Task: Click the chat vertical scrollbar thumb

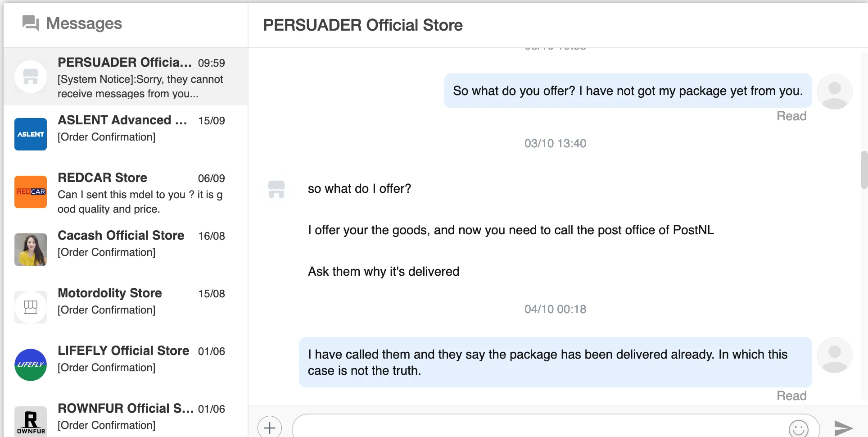Action: (864, 170)
